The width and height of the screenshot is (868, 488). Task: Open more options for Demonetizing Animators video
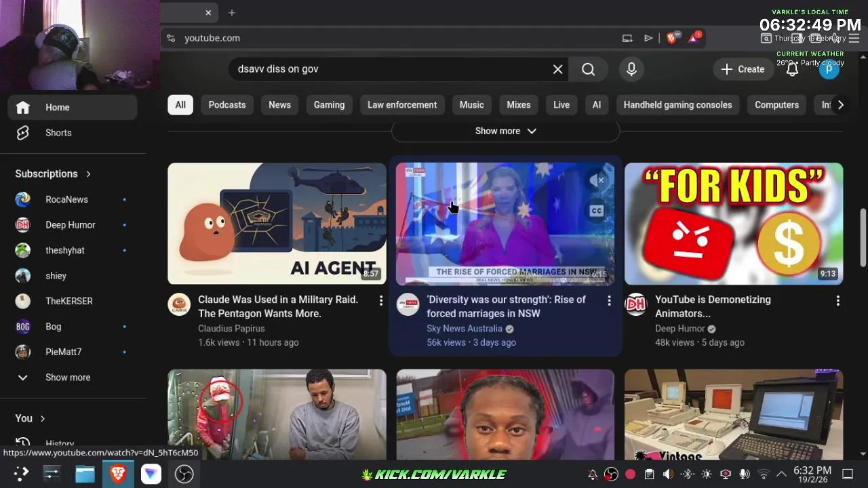[837, 300]
